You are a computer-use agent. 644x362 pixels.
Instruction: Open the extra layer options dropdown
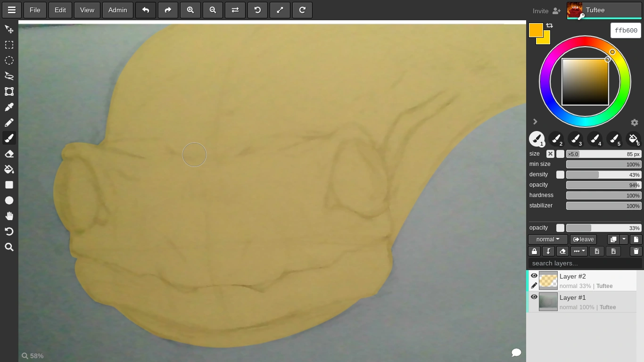point(579,251)
